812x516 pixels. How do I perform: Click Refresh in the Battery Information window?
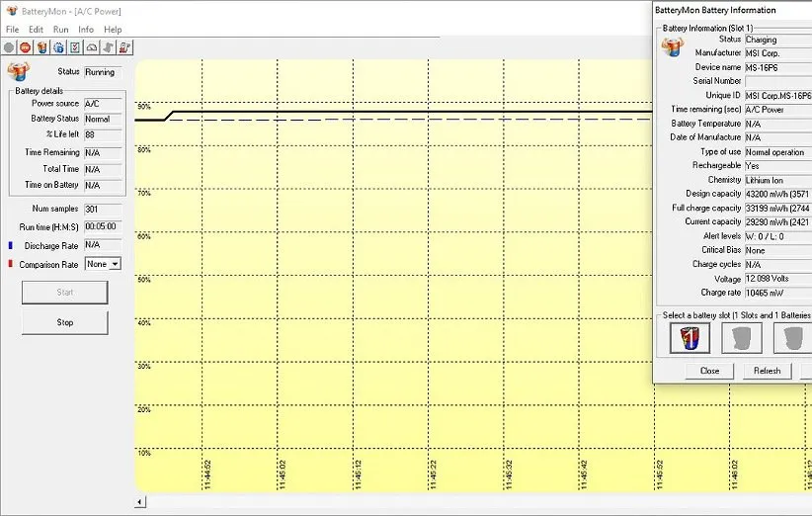coord(767,371)
